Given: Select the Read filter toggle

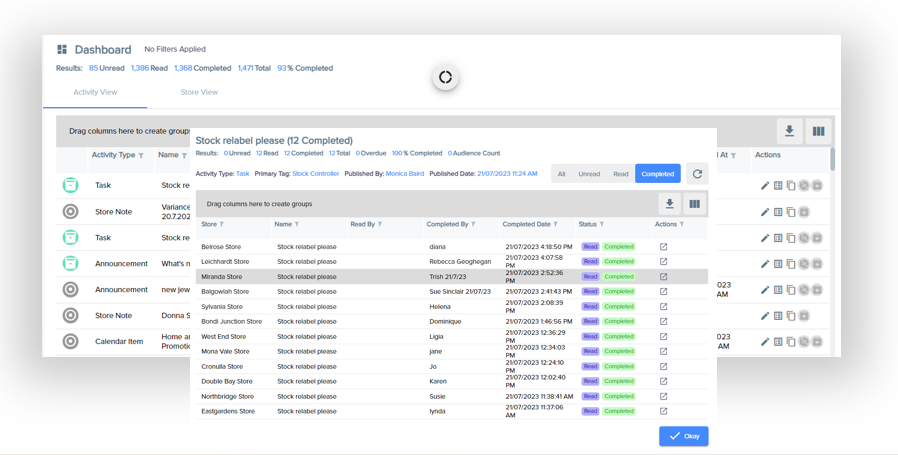Looking at the screenshot, I should pos(620,174).
